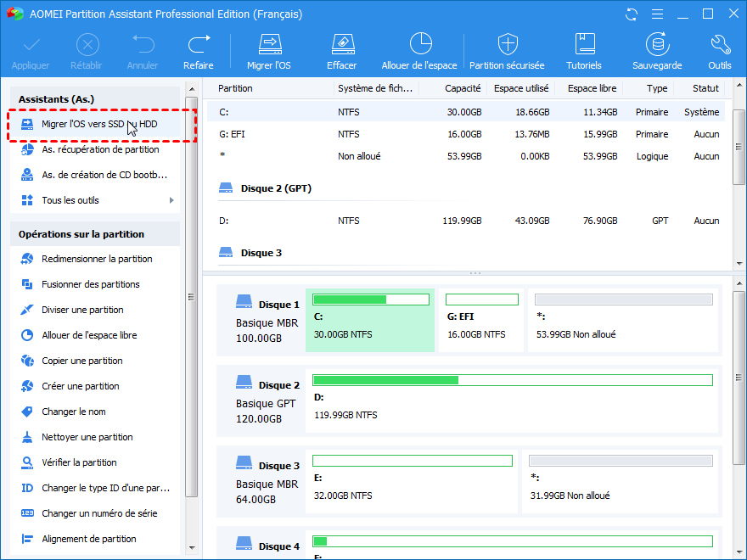Sort by Espace utilisé column header

coord(520,88)
